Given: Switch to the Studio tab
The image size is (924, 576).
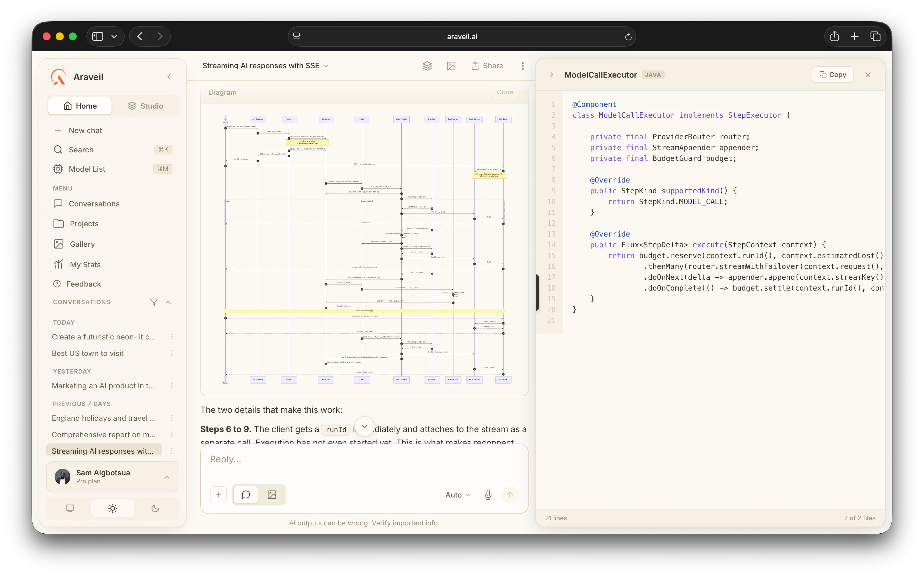Looking at the screenshot, I should pos(145,106).
